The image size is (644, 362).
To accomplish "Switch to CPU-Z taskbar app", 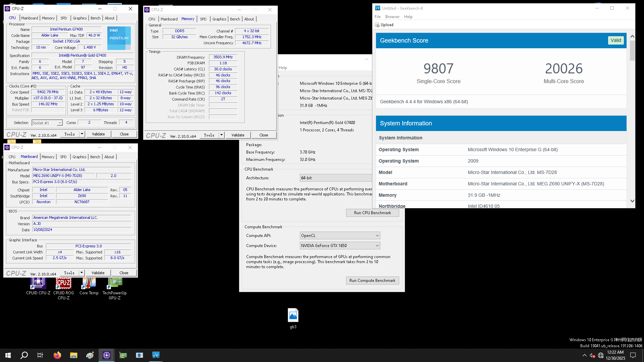I will pyautogui.click(x=107, y=355).
